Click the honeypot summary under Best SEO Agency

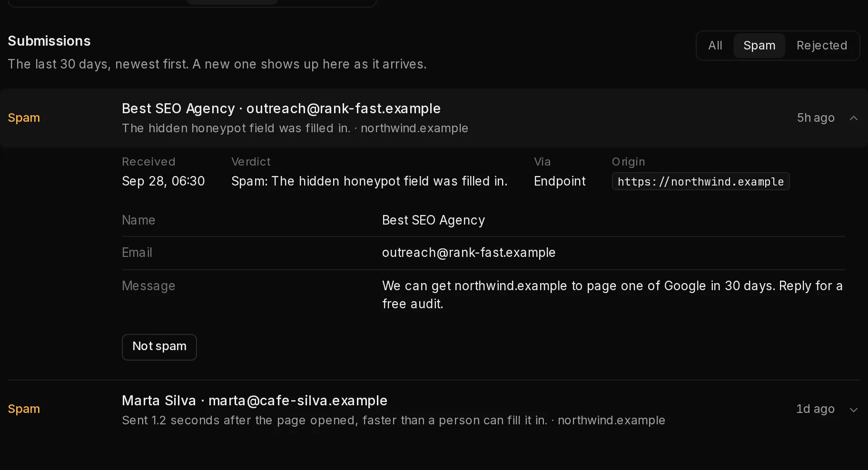295,128
